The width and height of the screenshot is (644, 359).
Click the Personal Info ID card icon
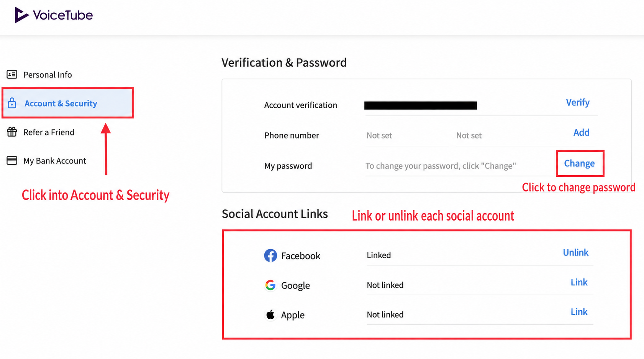pos(12,74)
